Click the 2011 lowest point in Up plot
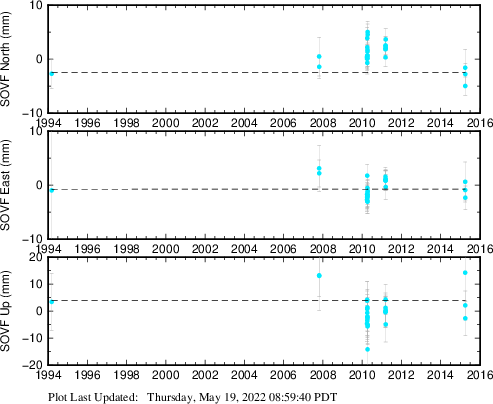 386,324
